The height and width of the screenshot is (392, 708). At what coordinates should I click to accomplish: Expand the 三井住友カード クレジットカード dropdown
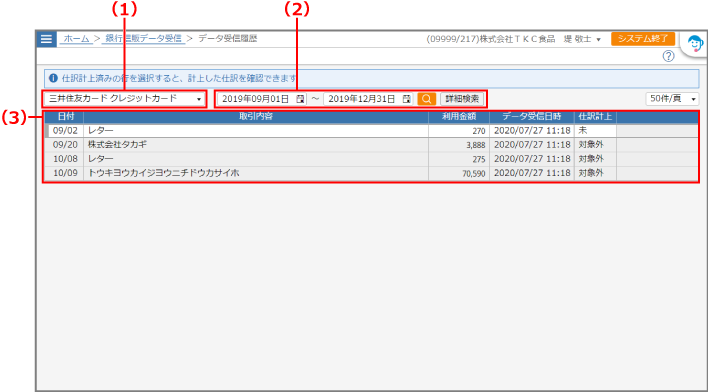(x=125, y=99)
